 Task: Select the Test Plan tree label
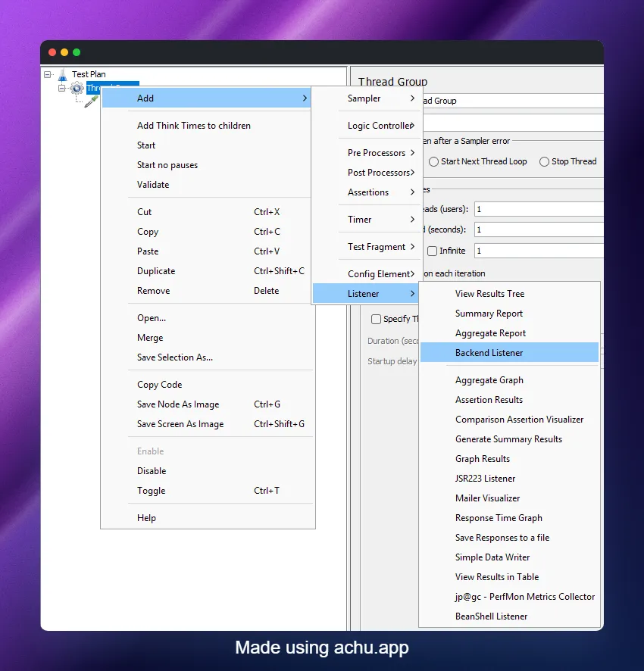[x=89, y=74]
